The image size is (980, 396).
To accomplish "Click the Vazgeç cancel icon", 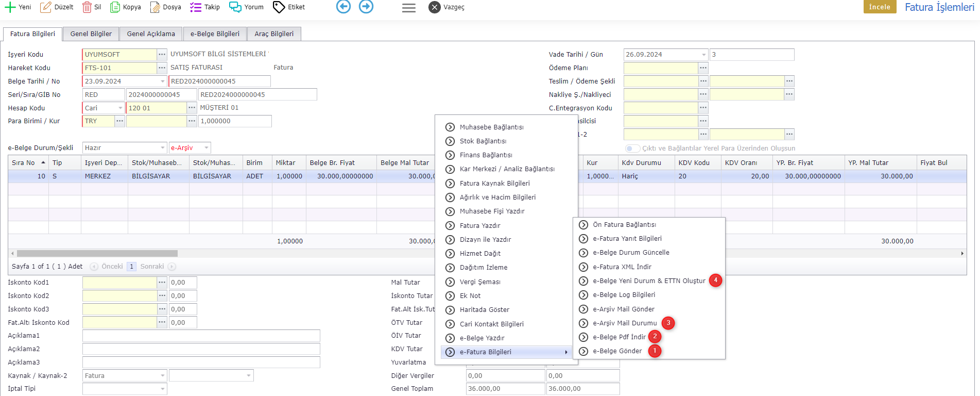I will click(x=435, y=7).
